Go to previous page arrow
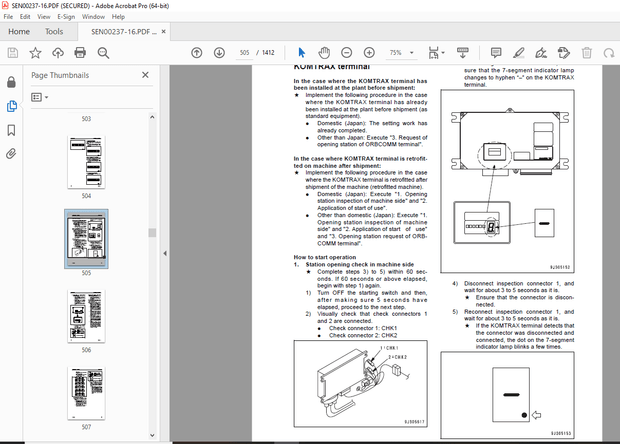This screenshot has height=444, width=620. click(197, 53)
